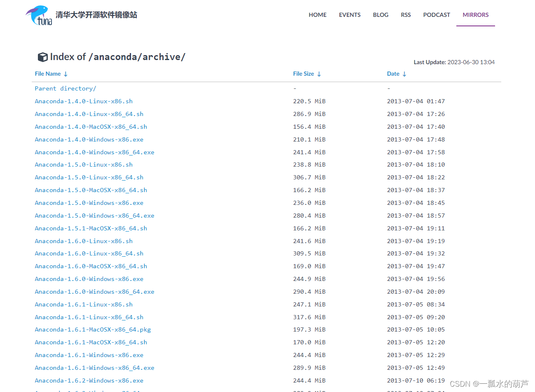Click the package cube icon beside Index heading
Viewport: 535px width, 392px height.
click(x=43, y=57)
